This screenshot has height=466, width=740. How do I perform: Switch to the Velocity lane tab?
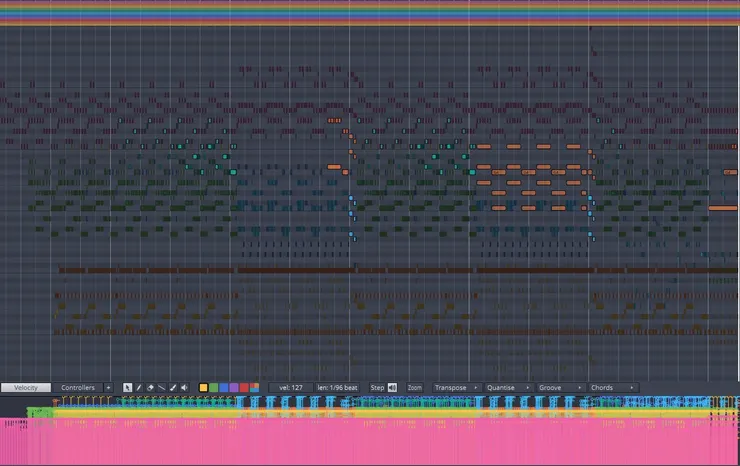pyautogui.click(x=26, y=388)
